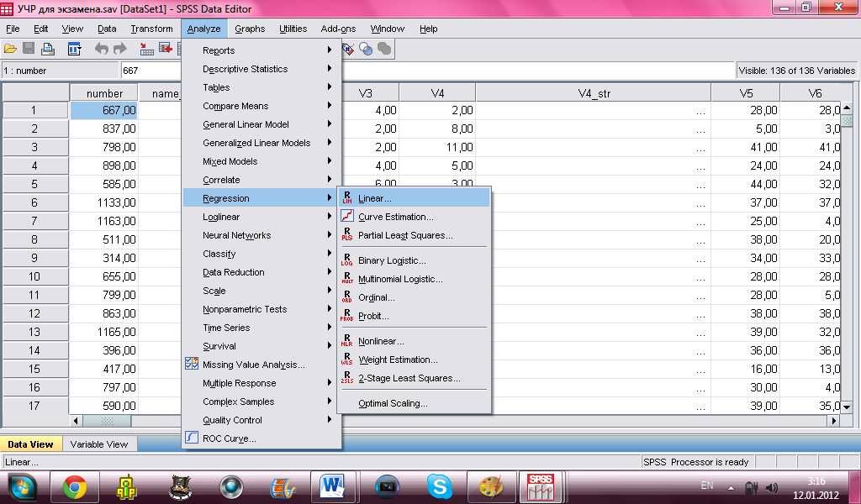Screen dimensions: 861x504
Task: Click the Go to Variable toolbar icon
Action: pyautogui.click(x=166, y=49)
